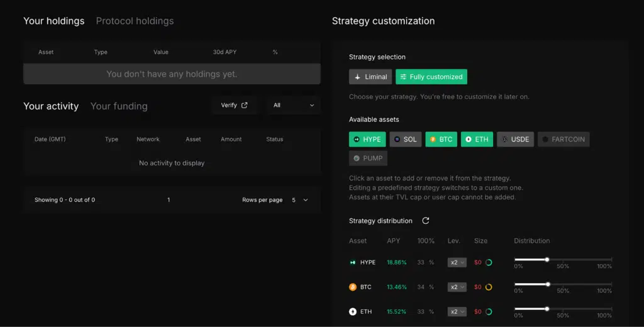Toggle the USDE asset chip
Screen dimensions: 644x327
click(x=514, y=139)
